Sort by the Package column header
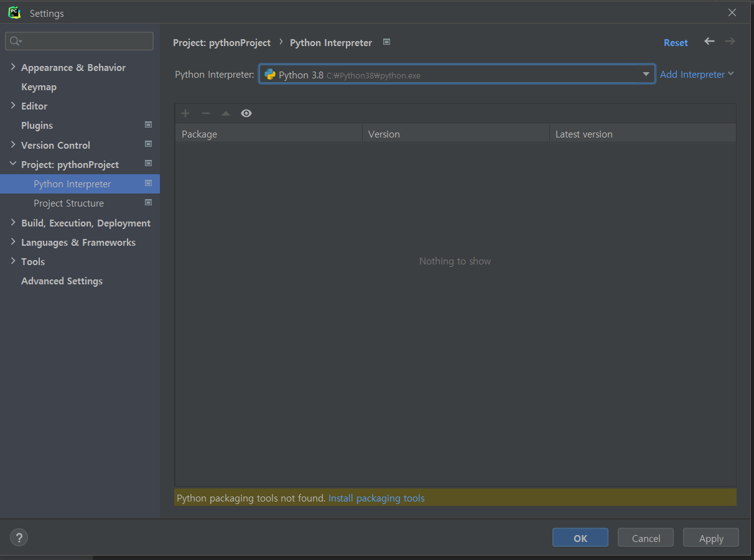 point(269,134)
